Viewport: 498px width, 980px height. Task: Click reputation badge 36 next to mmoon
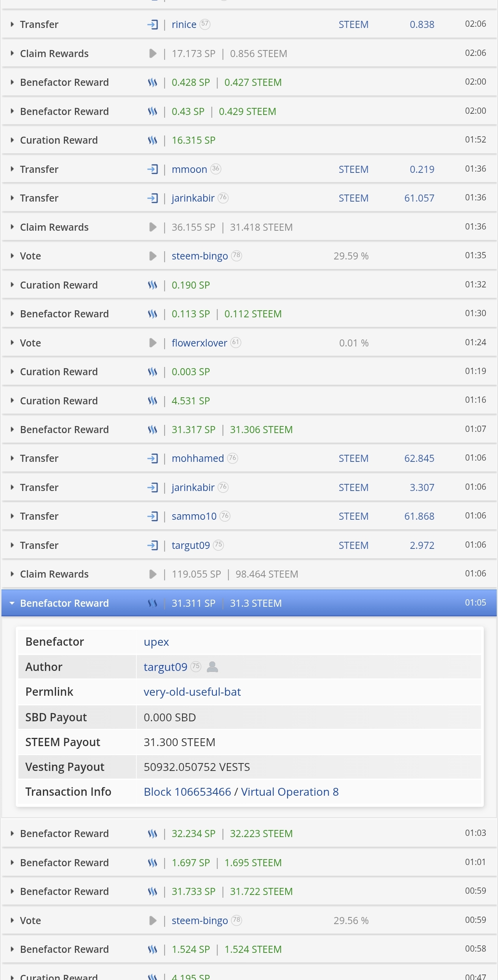[216, 169]
